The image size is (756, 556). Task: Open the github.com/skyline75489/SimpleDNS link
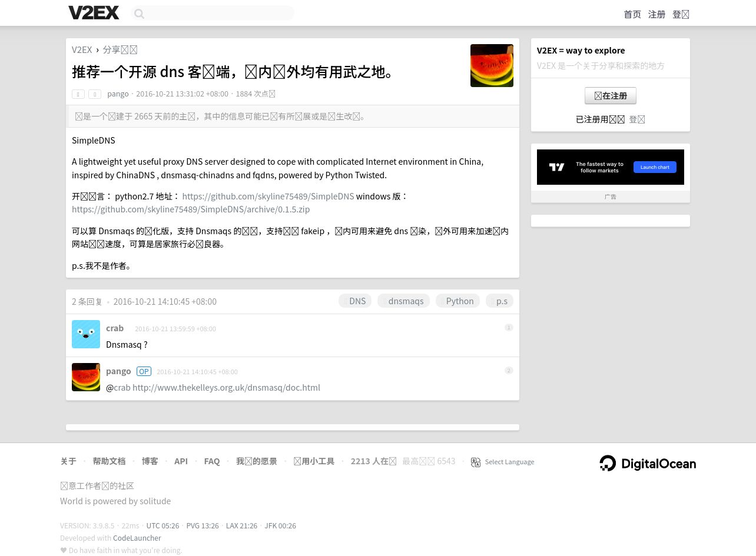click(268, 196)
